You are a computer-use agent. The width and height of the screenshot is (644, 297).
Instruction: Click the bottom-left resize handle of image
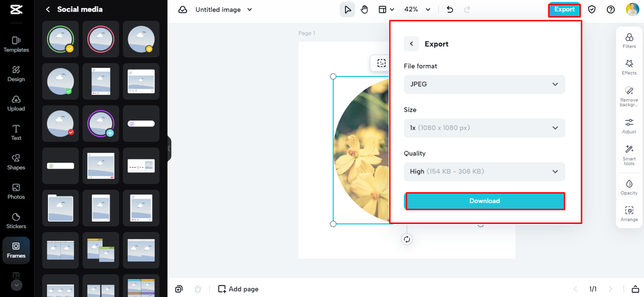click(333, 224)
